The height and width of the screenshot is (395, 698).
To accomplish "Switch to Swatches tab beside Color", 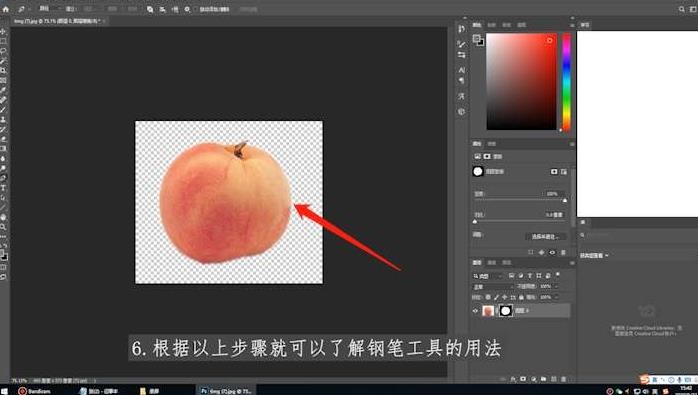I will pyautogui.click(x=492, y=25).
